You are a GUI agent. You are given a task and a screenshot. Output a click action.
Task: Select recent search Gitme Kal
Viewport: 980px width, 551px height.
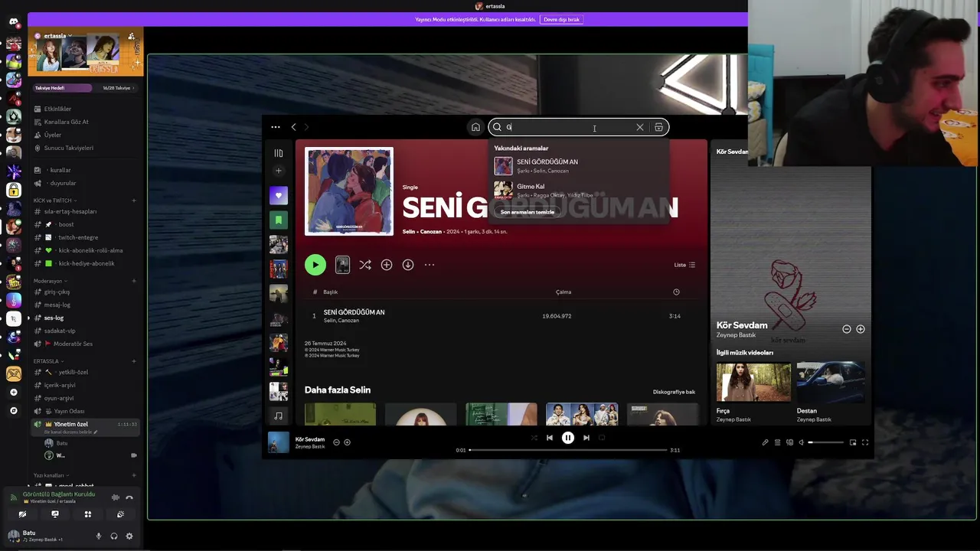[579, 190]
